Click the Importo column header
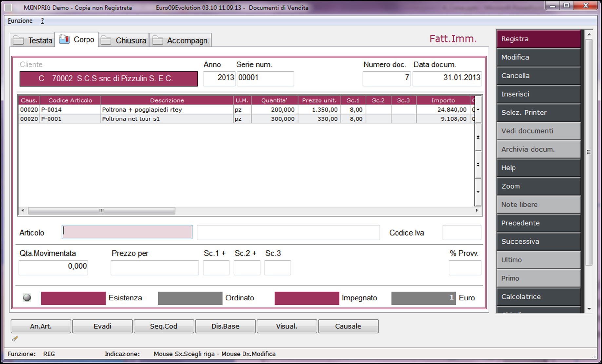Image resolution: width=602 pixels, height=364 pixels. pyautogui.click(x=443, y=100)
